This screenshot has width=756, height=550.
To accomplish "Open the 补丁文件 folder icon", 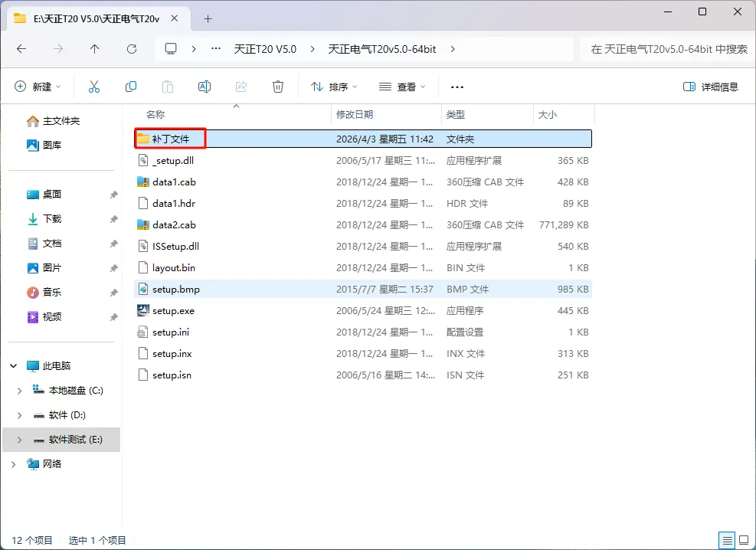I will tap(143, 139).
